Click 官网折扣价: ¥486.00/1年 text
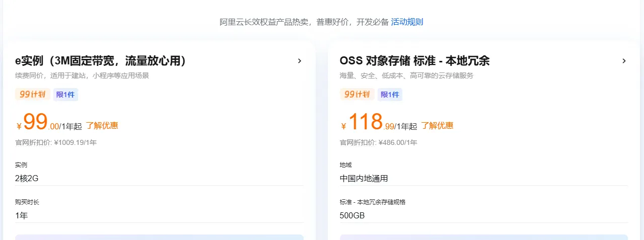Screen dimensions: 644x240 [x=379, y=142]
